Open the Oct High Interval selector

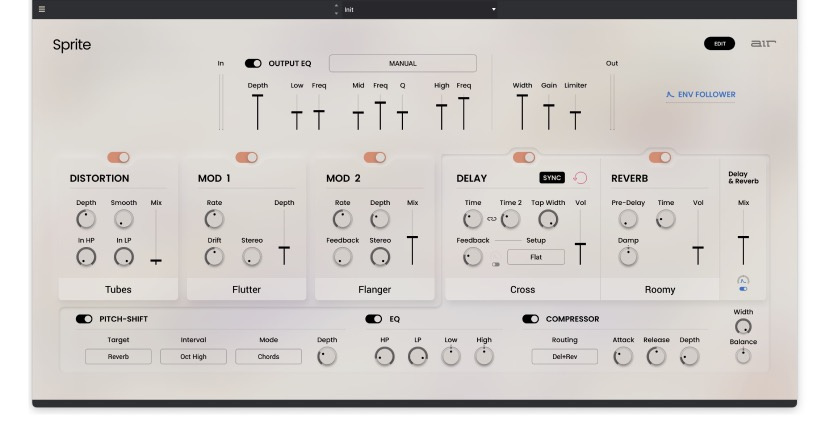[x=193, y=356]
